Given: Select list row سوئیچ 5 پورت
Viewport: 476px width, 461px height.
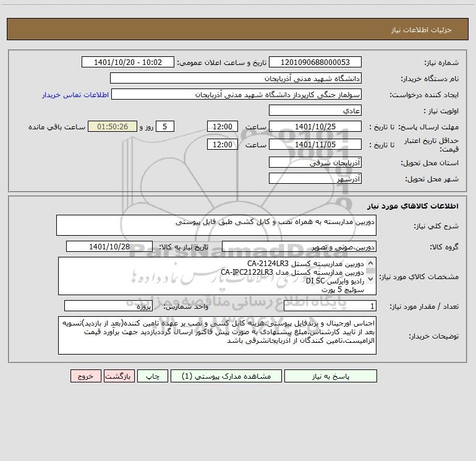Looking at the screenshot, I should coord(342,290).
